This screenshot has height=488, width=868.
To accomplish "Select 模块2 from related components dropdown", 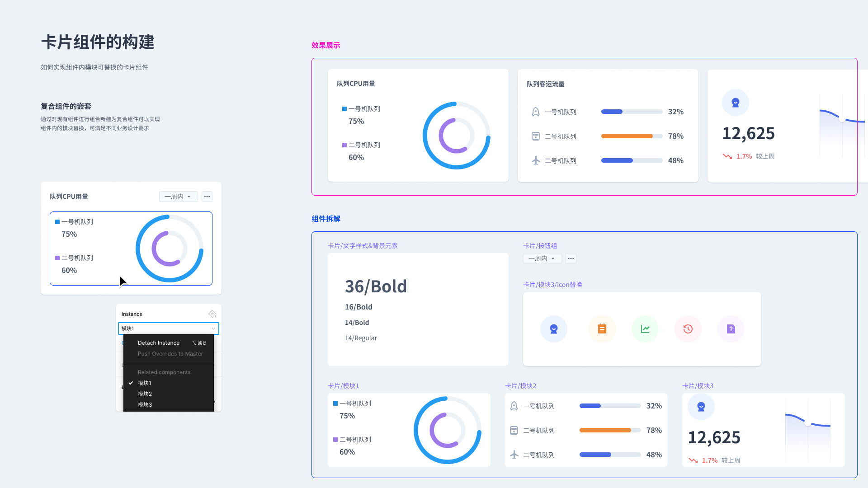I will click(x=145, y=393).
